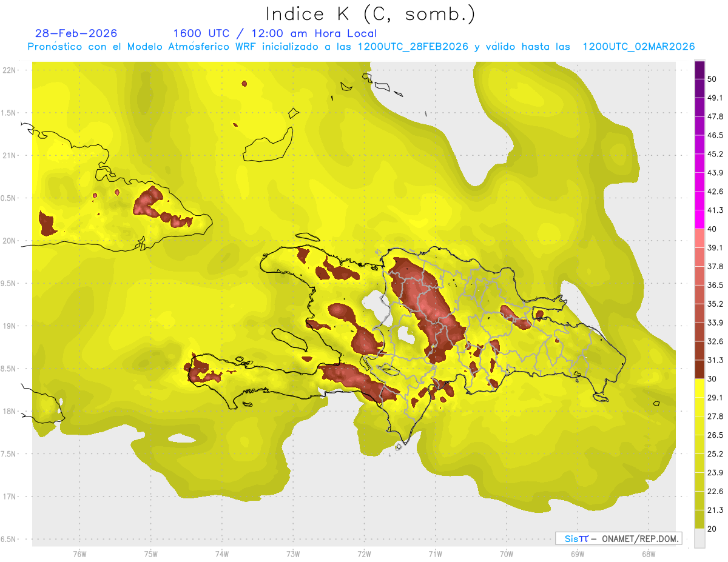Click the '71W' longitude label
This screenshot has height=562, width=728.
coord(435,553)
